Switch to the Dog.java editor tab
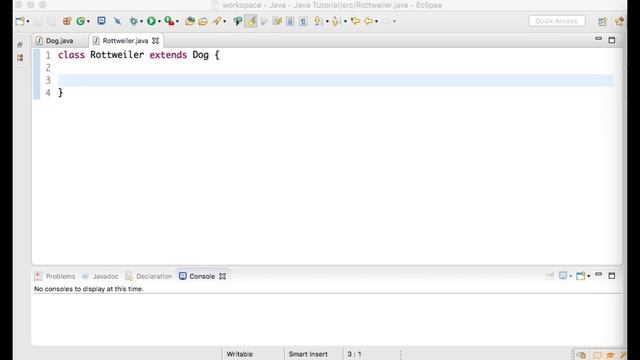 click(60, 41)
